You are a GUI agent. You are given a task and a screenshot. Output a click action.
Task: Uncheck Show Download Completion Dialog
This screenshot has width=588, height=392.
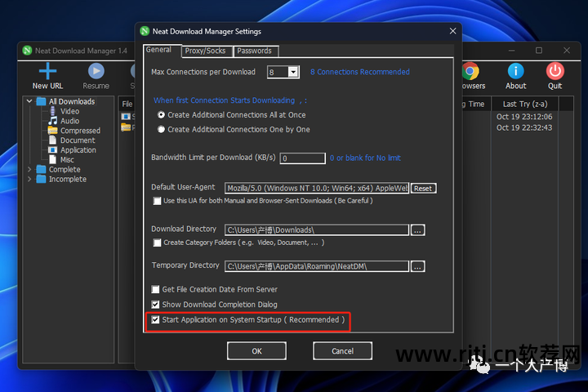click(x=155, y=305)
